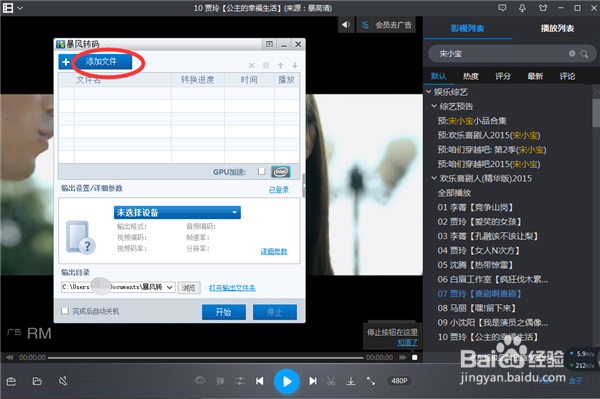
Task: Dismiss tip with 知道了 link
Action: click(407, 342)
